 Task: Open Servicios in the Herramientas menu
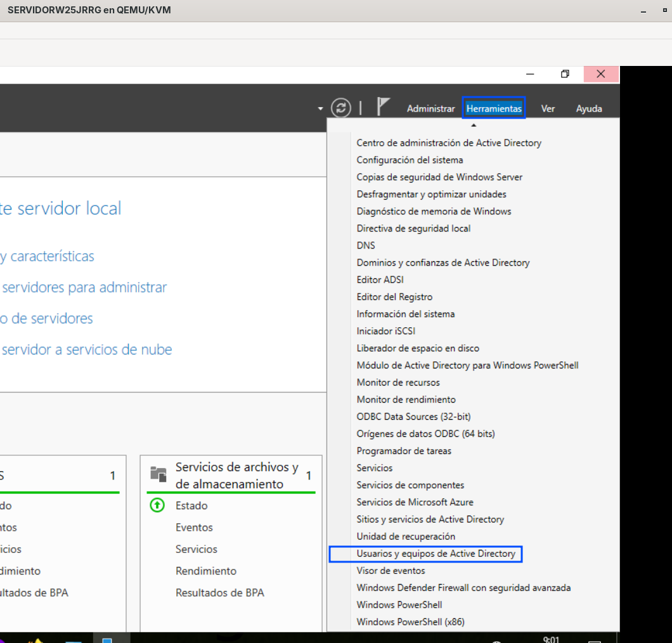(375, 468)
